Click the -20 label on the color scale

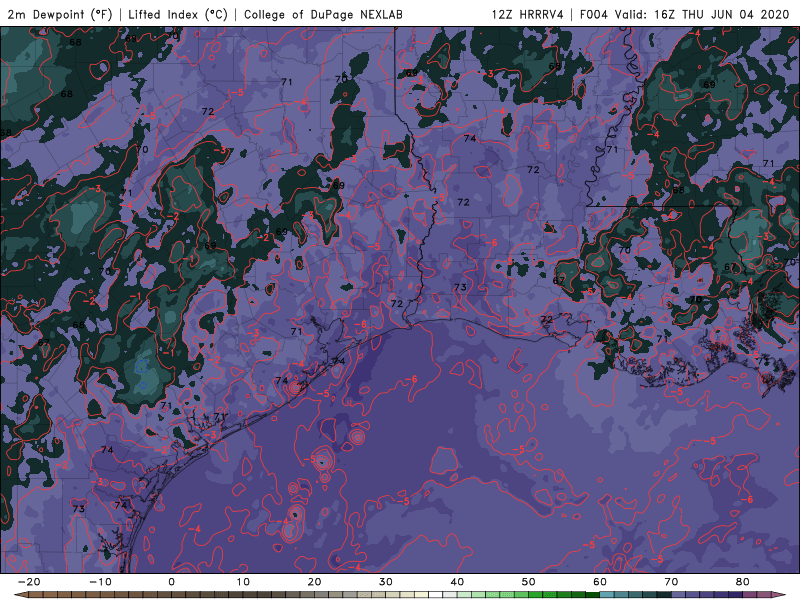[29, 582]
